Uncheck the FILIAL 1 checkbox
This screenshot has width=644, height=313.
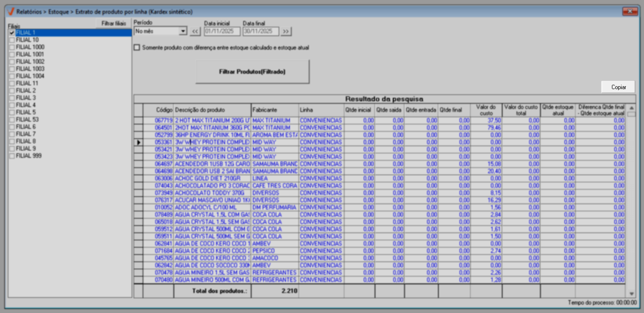12,33
